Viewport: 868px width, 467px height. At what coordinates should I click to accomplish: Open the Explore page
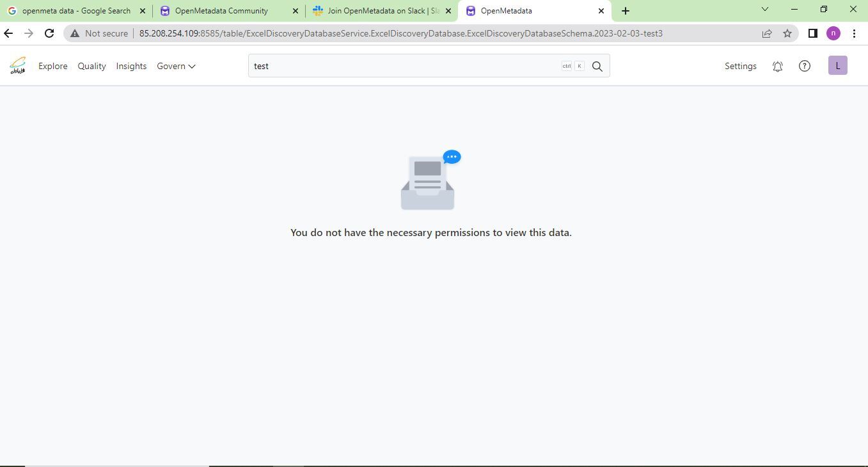53,66
